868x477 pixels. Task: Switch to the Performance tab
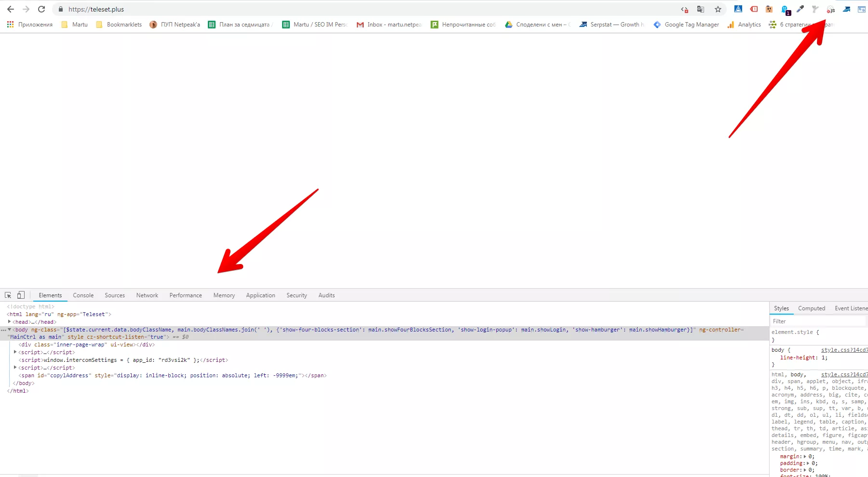click(x=186, y=295)
